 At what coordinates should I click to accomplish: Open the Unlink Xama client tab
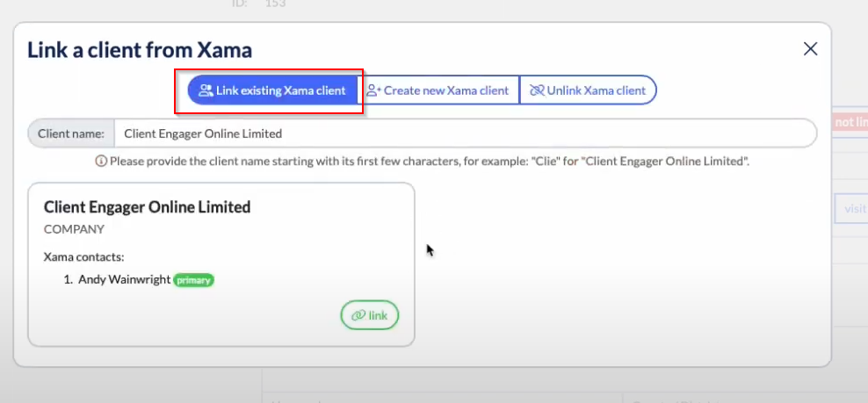588,90
